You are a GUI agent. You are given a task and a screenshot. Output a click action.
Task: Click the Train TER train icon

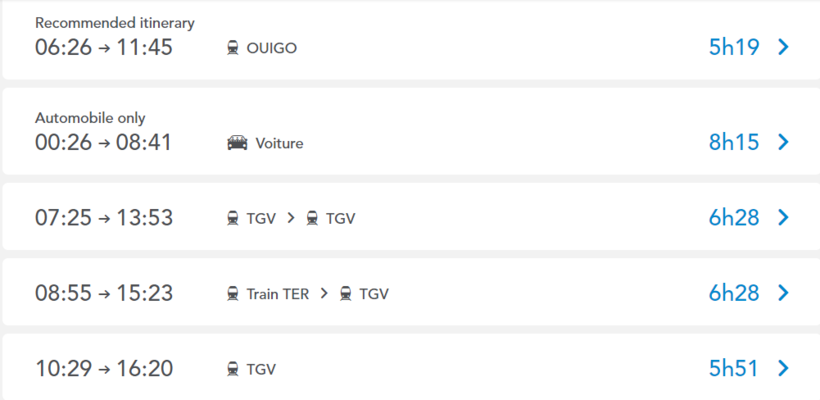(233, 294)
